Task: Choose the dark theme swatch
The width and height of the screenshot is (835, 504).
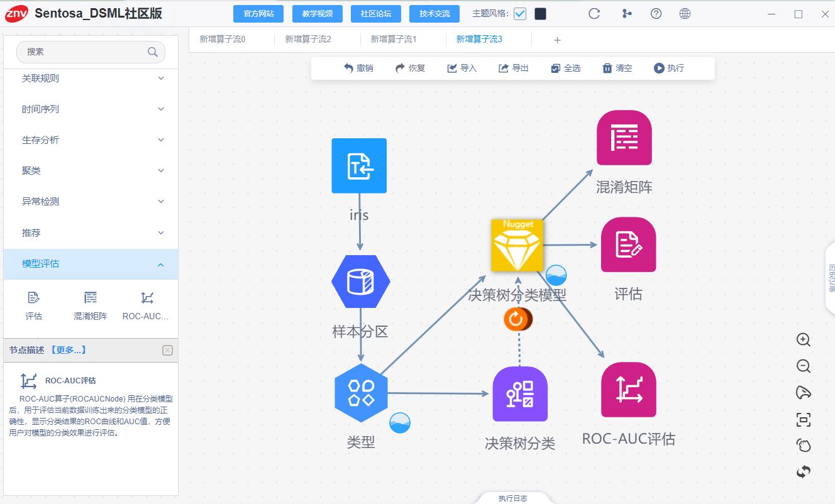Action: pos(540,14)
